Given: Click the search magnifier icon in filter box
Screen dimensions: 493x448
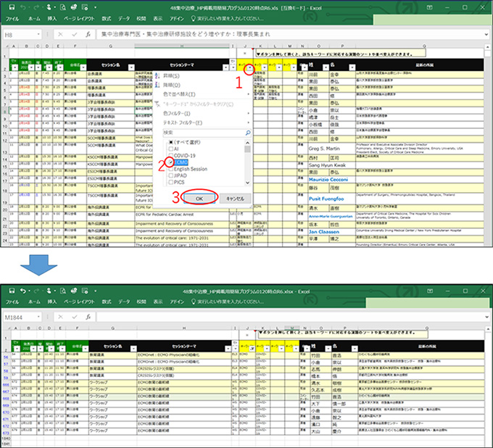Looking at the screenshot, I should [248, 133].
